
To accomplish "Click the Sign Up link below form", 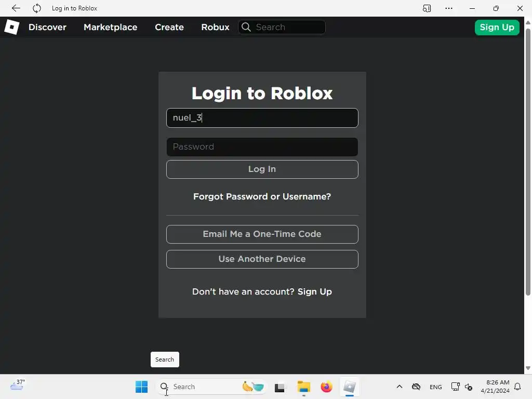I will tap(314, 292).
